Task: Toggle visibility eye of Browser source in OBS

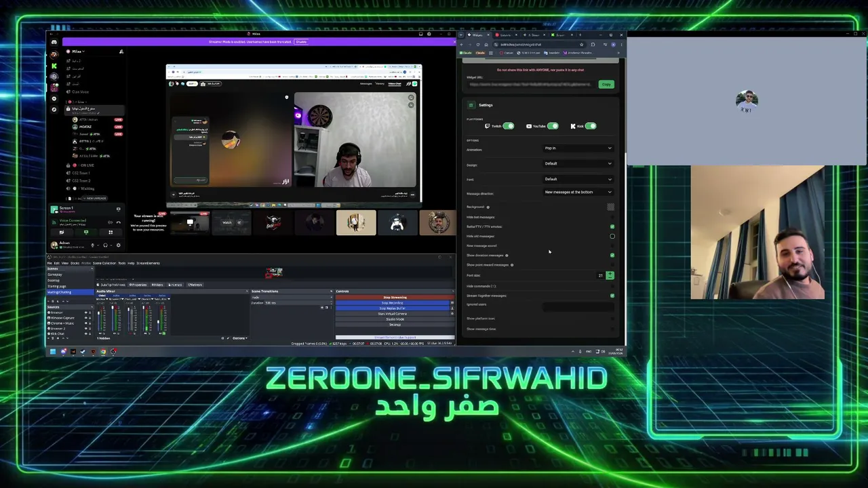Action: tap(86, 312)
